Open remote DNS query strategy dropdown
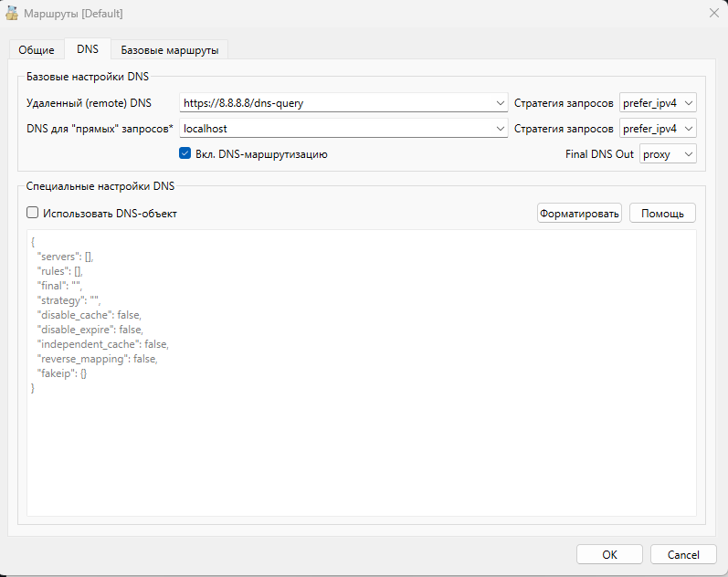This screenshot has width=728, height=577. coord(658,103)
